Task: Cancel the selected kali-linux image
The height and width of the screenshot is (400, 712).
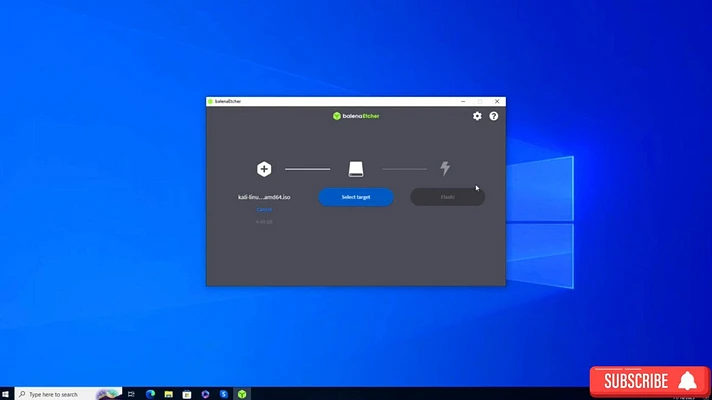Action: pyautogui.click(x=264, y=209)
